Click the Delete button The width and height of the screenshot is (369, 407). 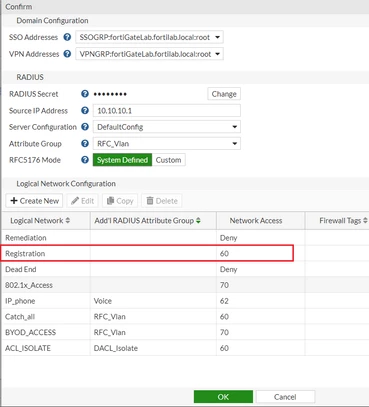[162, 201]
